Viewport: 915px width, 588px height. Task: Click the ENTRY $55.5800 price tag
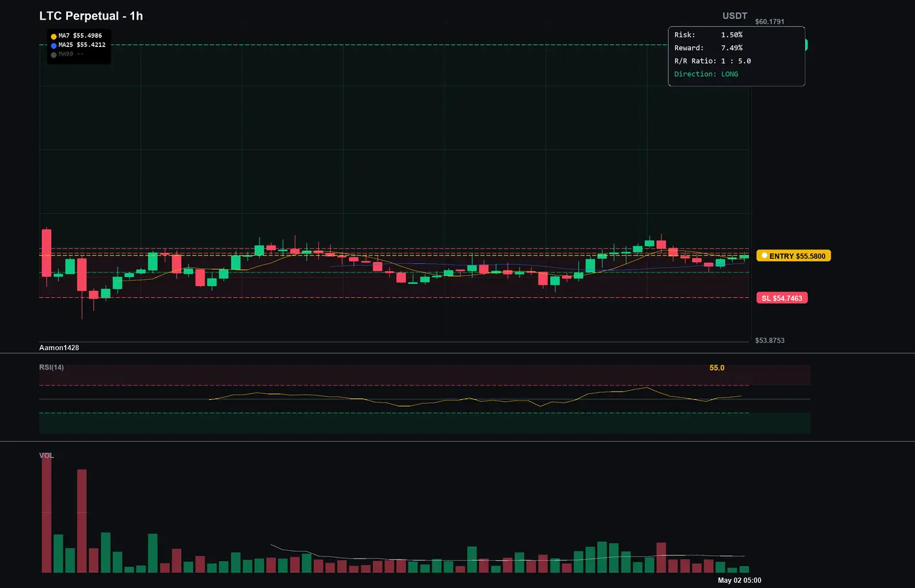(x=793, y=256)
